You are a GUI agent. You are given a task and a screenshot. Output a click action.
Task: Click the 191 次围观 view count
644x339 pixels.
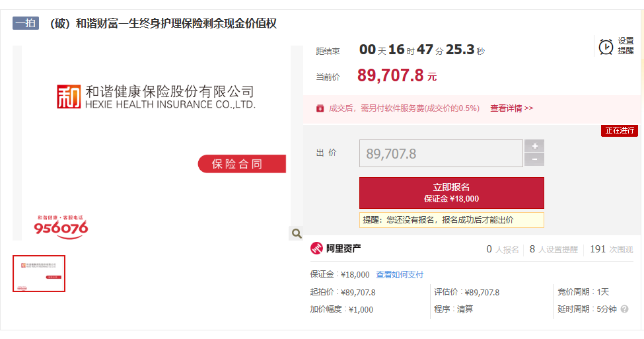(611, 249)
